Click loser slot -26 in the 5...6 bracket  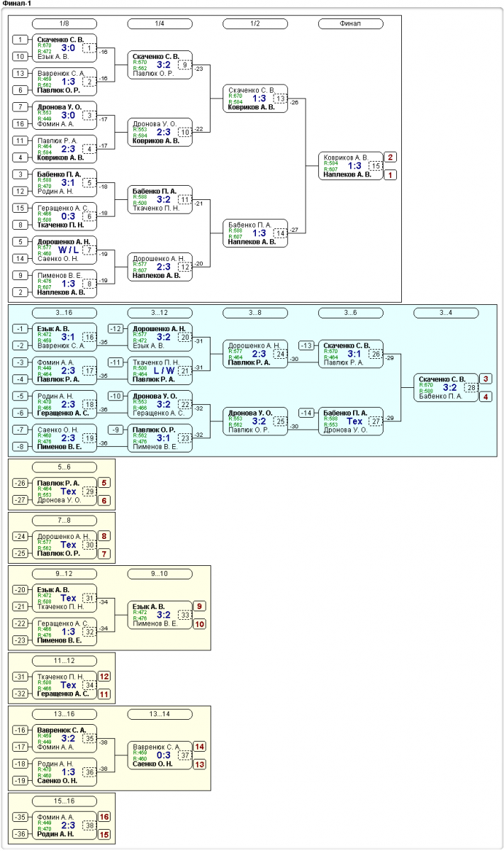pos(21,484)
